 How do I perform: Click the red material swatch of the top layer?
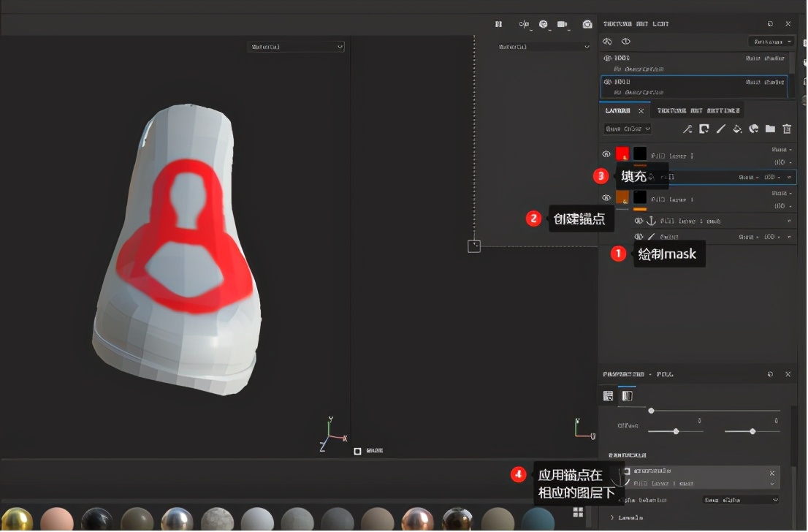coord(622,153)
